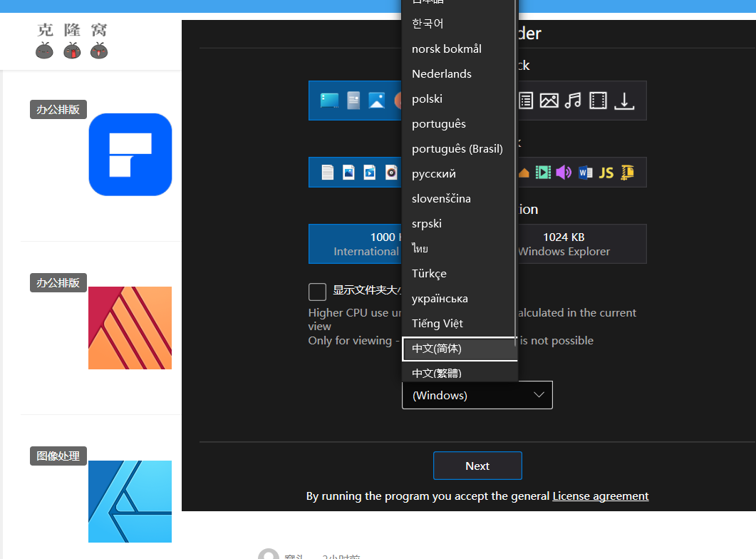Click the plain text file icon
The height and width of the screenshot is (559, 756).
point(327,172)
